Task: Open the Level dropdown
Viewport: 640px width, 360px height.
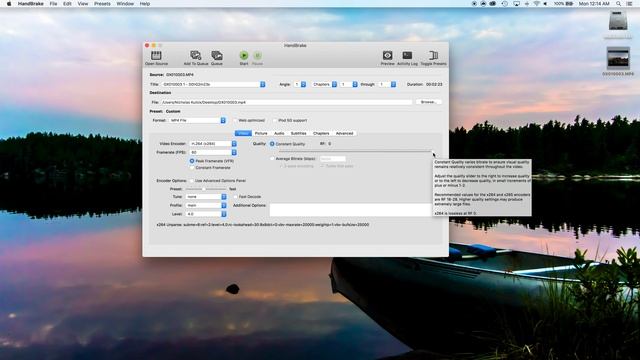Action: coord(206,214)
